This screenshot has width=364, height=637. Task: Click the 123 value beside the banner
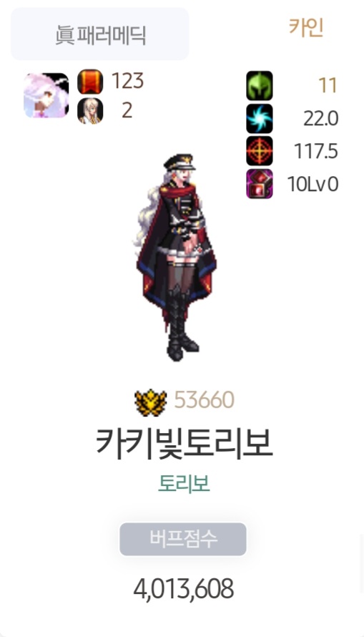(127, 81)
